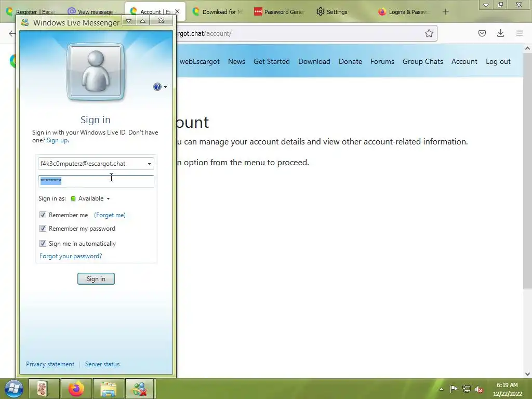Click Forgot your password link
The width and height of the screenshot is (532, 399).
coord(71,256)
